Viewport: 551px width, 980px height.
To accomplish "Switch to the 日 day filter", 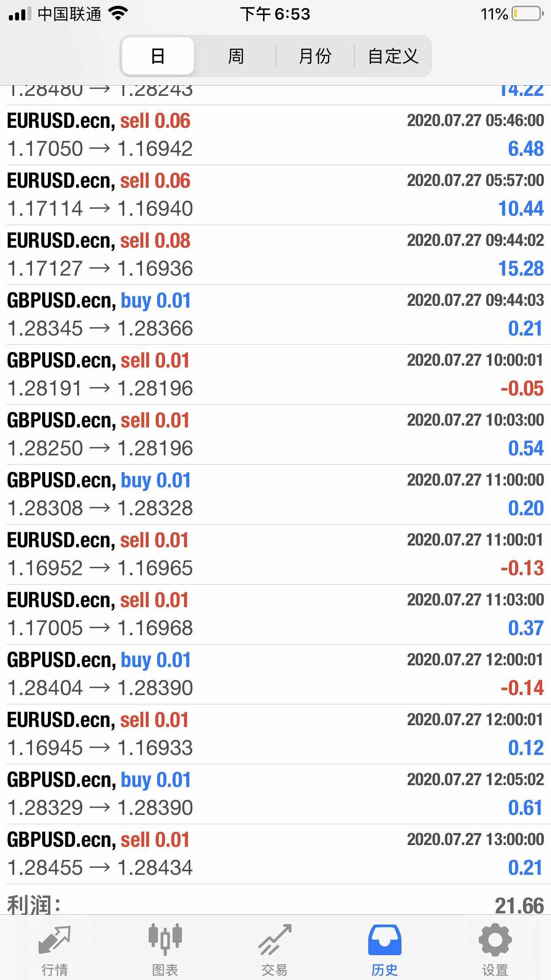I will coord(157,56).
